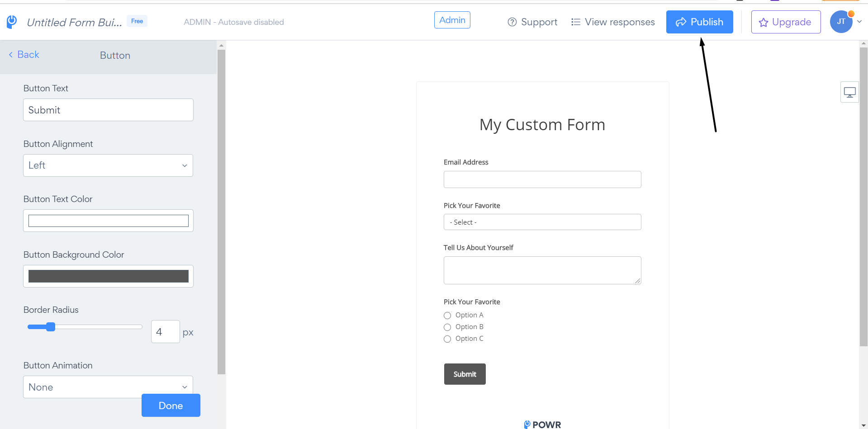Go back using the Back link
Image resolution: width=868 pixels, height=429 pixels.
coord(24,55)
